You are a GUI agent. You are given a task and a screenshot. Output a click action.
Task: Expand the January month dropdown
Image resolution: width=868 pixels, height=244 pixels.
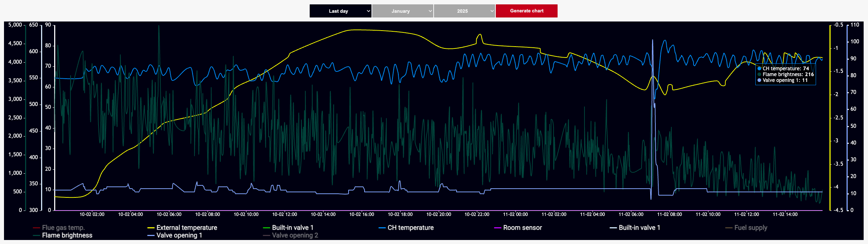point(402,11)
